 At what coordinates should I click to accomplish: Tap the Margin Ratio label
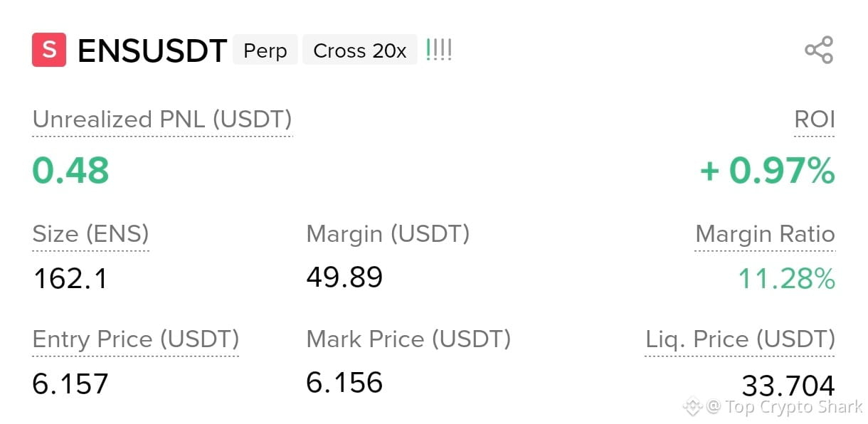[766, 234]
